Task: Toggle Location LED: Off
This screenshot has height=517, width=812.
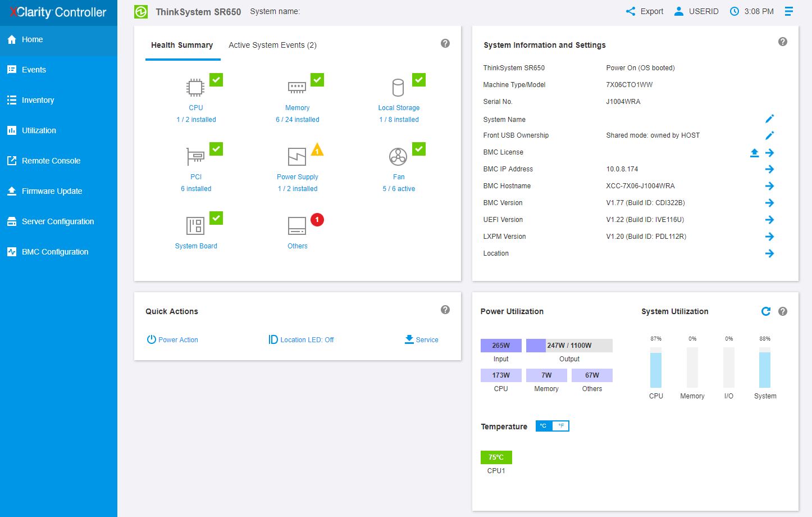Action: tap(301, 339)
